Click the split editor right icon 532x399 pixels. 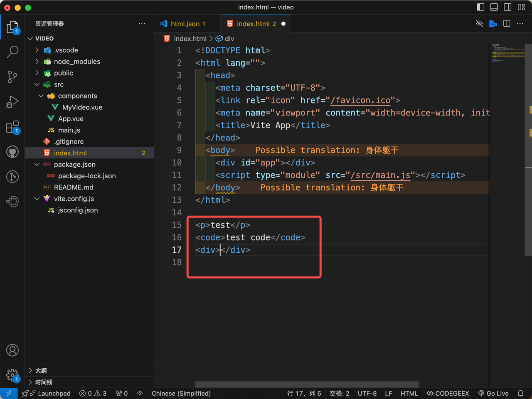507,24
